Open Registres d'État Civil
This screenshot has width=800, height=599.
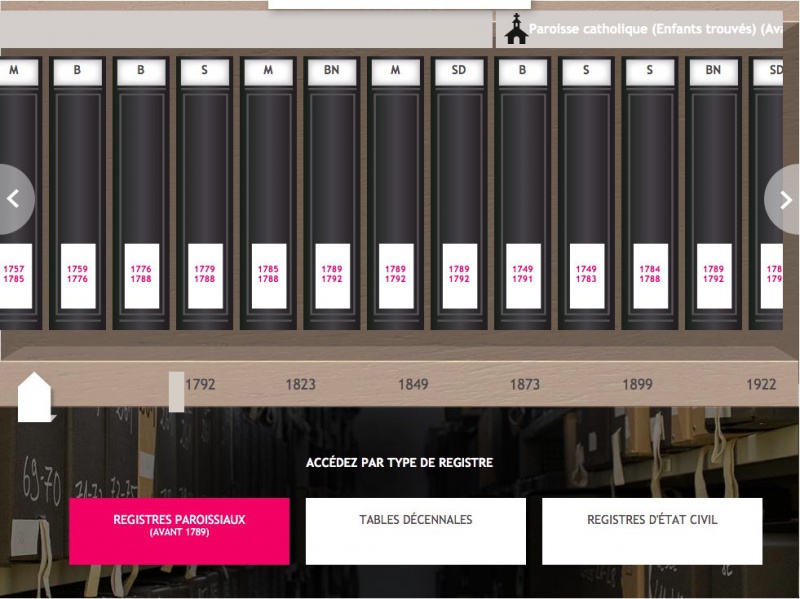[652, 531]
